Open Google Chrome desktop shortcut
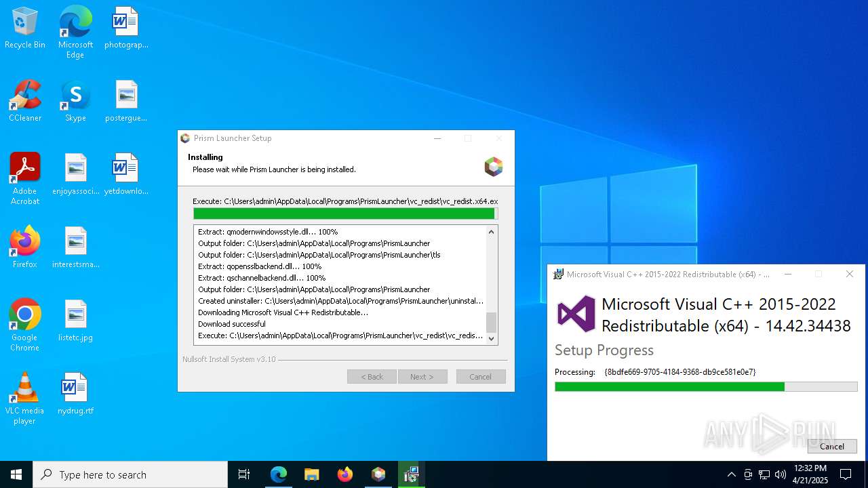 [x=25, y=325]
